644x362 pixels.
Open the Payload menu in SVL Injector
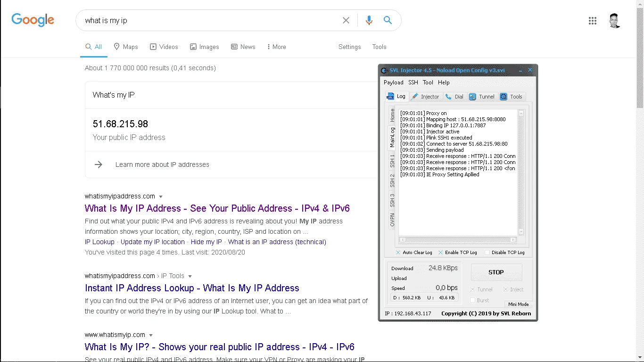[x=394, y=82]
